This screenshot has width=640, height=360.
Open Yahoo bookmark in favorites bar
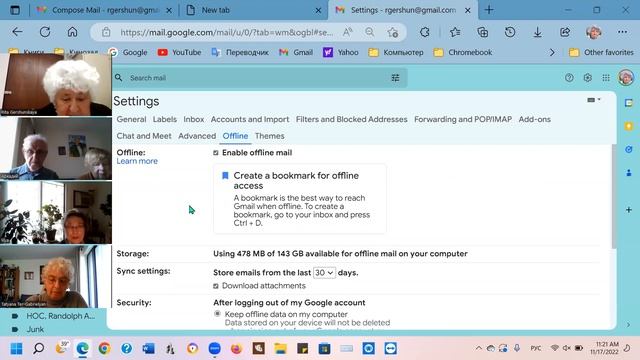pos(341,52)
